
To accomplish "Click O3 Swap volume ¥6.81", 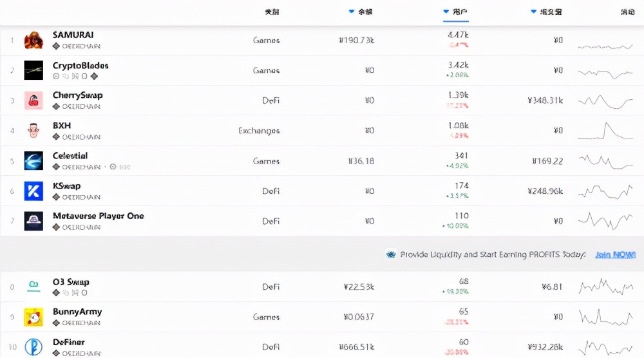I will [552, 287].
